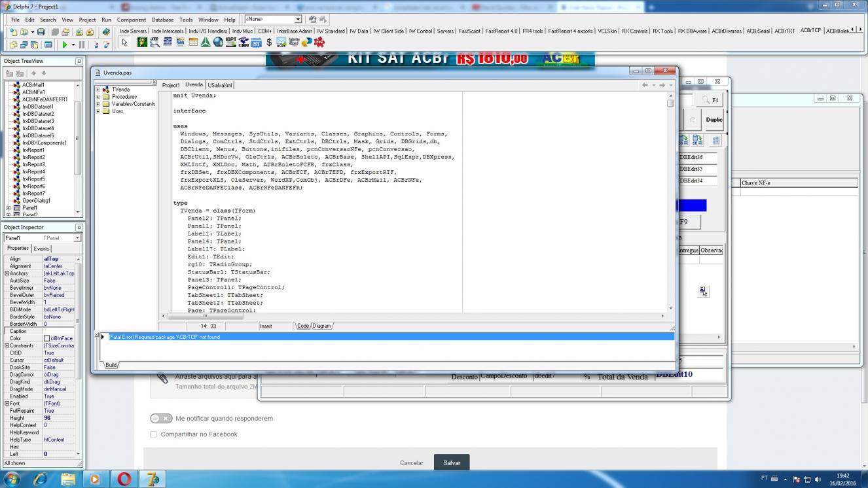Select FastReport 4.0 palette tab
This screenshot has width=868, height=488.
(501, 31)
